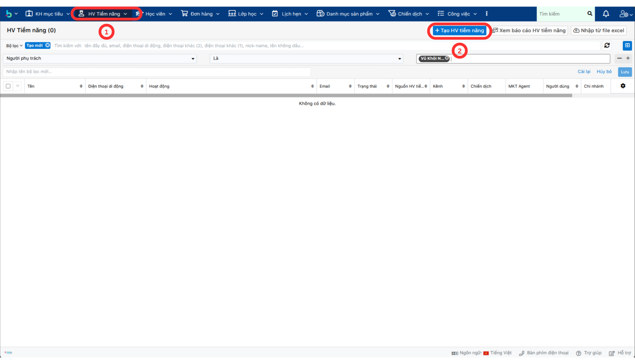Remove the Vũ Khôi N... tag
The image size is (635, 364).
(447, 58)
